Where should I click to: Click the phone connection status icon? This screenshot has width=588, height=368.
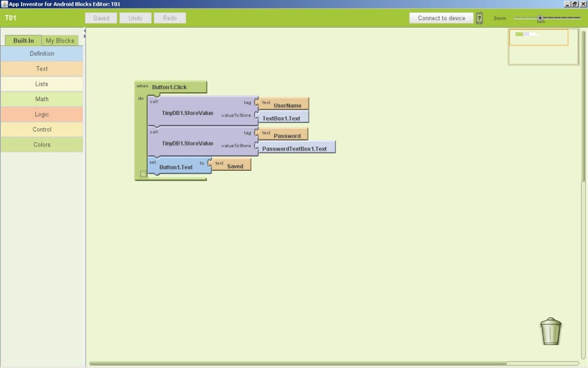479,18
